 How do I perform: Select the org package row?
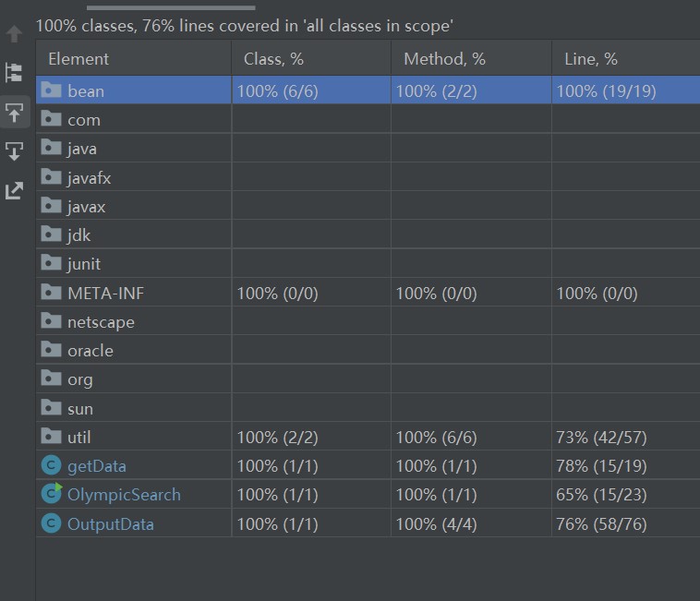[368, 379]
